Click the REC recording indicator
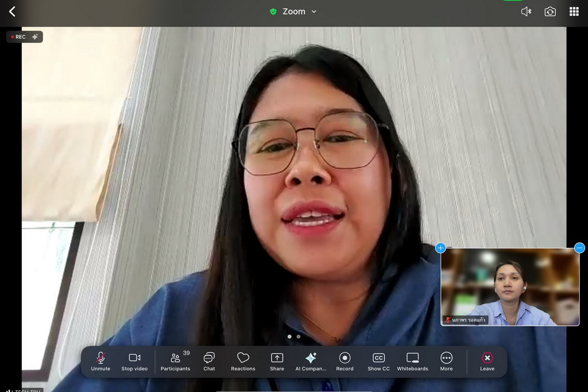Viewport: 588px width, 392px height. pyautogui.click(x=18, y=37)
